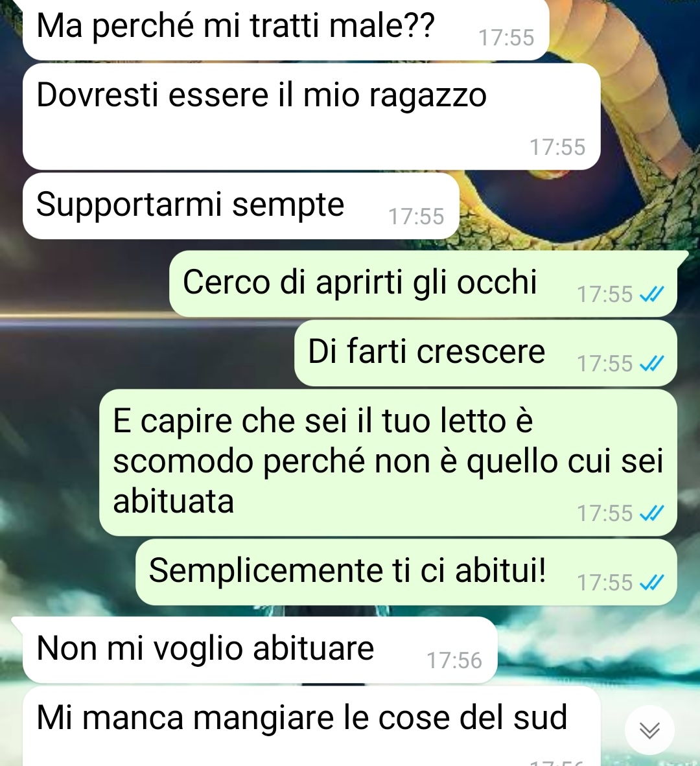Tap read ticks on 'Di farti crescere'
This screenshot has height=766, width=700.
point(651,364)
